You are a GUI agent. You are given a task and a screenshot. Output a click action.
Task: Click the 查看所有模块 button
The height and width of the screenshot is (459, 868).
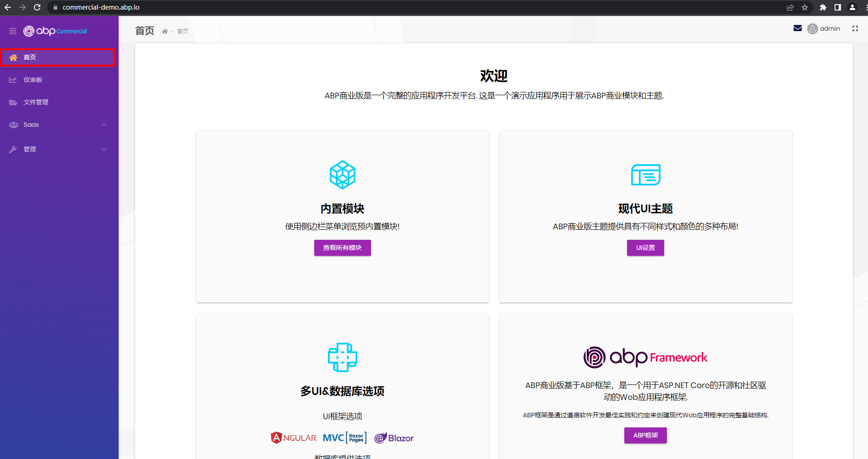pyautogui.click(x=343, y=248)
